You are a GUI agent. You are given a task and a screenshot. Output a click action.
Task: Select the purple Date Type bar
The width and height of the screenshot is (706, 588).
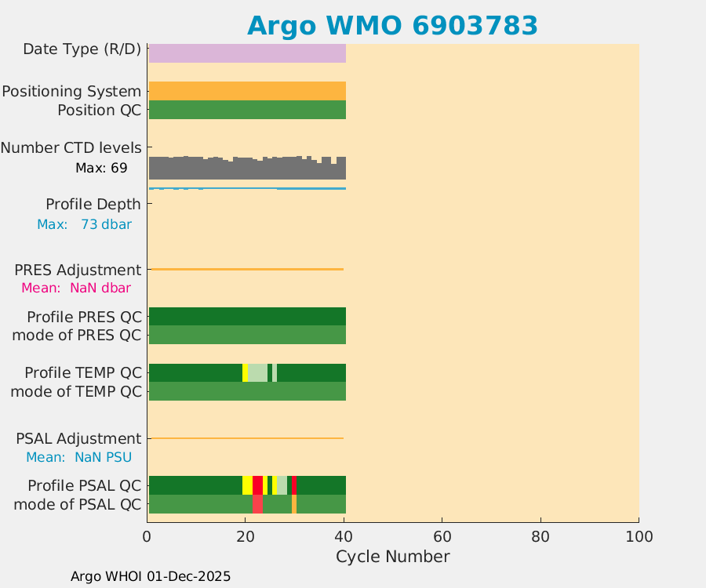click(247, 53)
